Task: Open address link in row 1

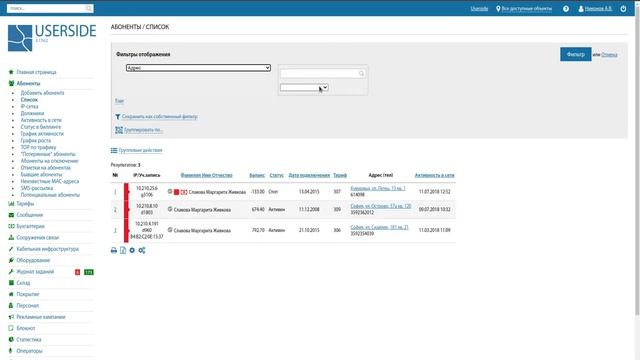Action: pos(378,188)
